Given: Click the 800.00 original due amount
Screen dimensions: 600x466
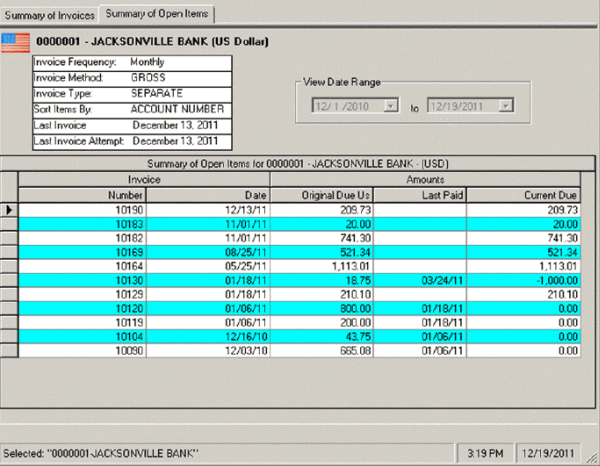Looking at the screenshot, I should click(x=322, y=308).
